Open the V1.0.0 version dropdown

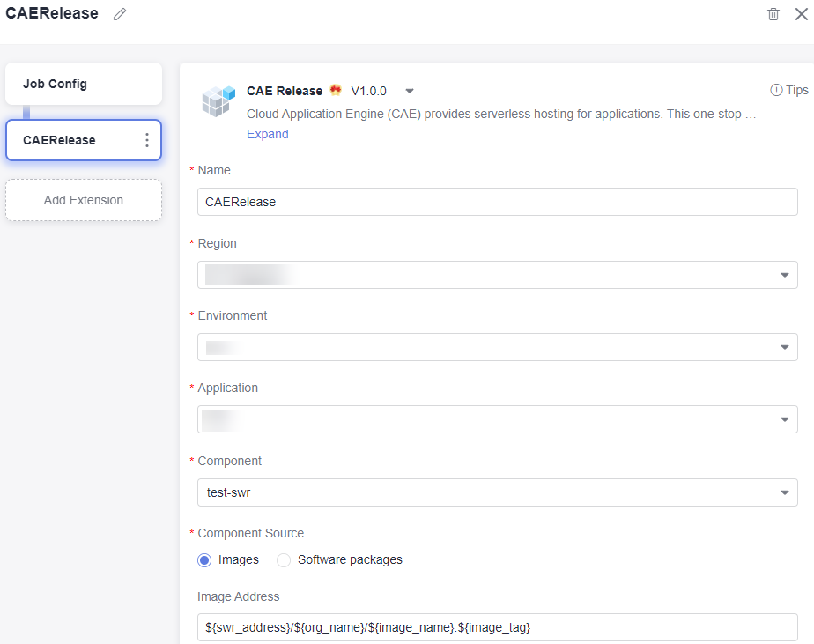[410, 91]
